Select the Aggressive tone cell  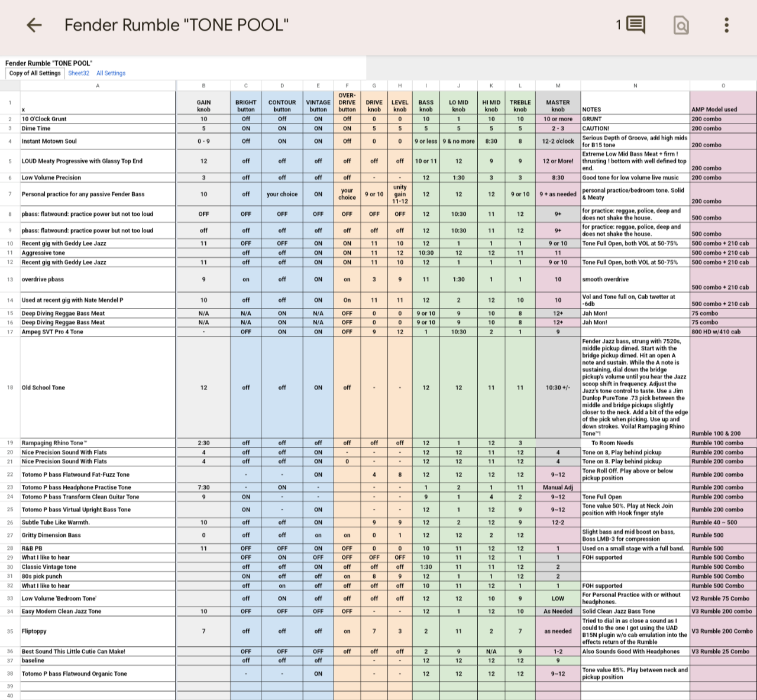[x=98, y=252]
